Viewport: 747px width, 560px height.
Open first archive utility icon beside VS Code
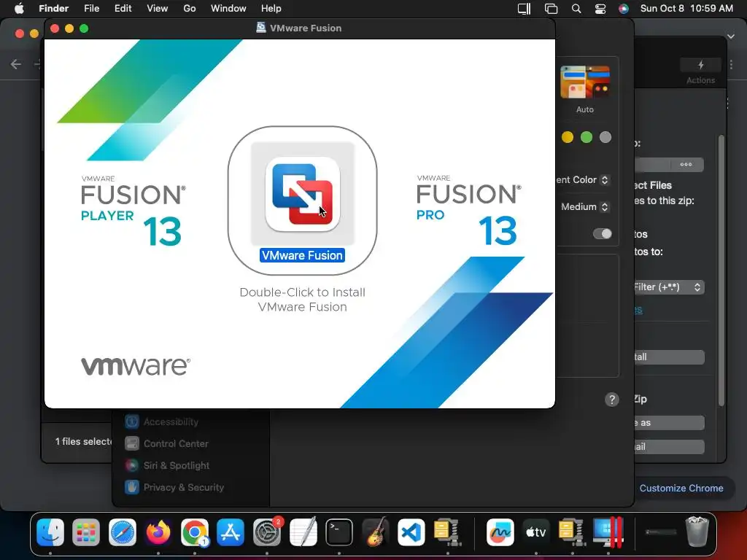click(x=447, y=532)
